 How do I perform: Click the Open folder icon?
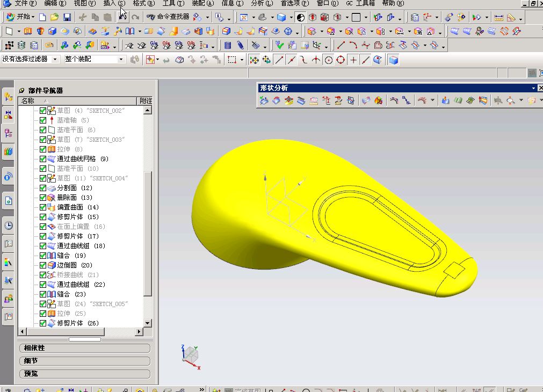[54, 17]
